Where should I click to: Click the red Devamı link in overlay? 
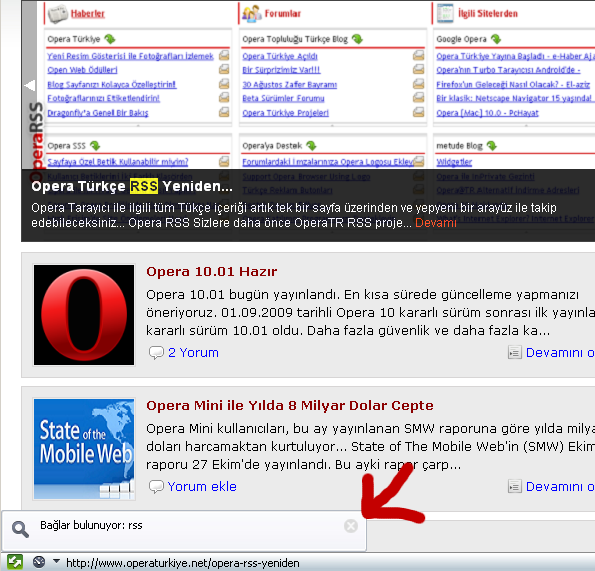[436, 222]
